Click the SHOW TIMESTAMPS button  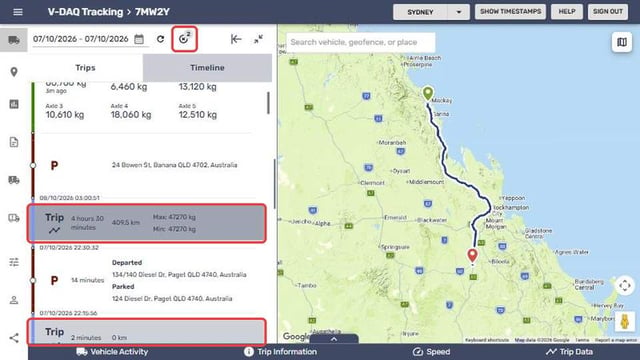coord(510,12)
